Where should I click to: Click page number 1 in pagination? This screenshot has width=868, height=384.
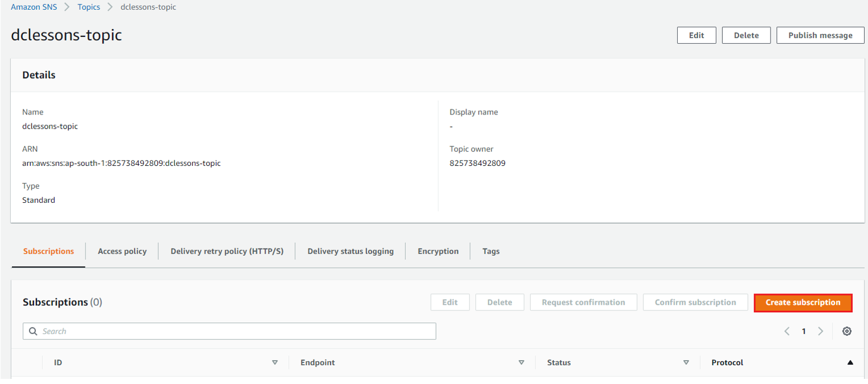click(x=804, y=331)
